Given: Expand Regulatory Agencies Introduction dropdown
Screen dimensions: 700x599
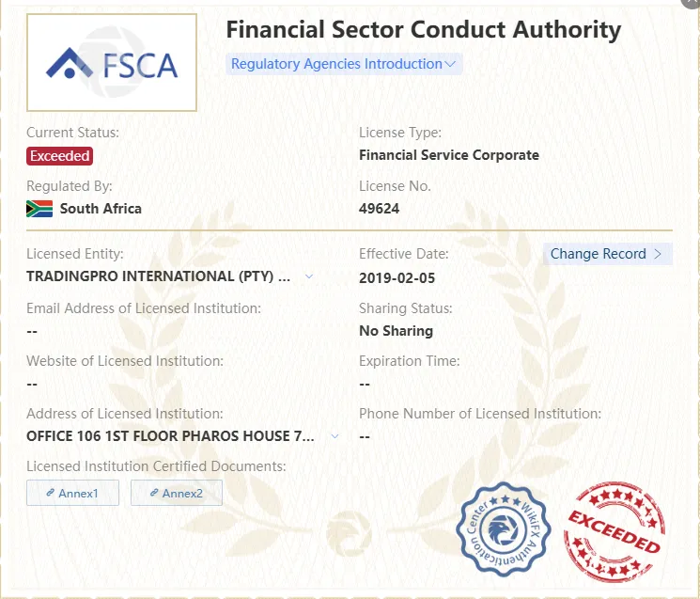Looking at the screenshot, I should point(344,64).
